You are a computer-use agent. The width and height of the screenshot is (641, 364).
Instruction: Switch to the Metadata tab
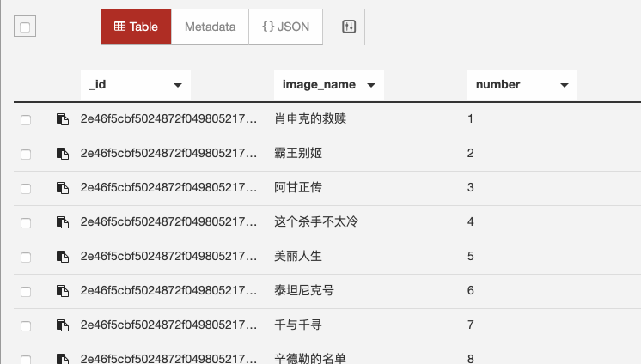(210, 27)
